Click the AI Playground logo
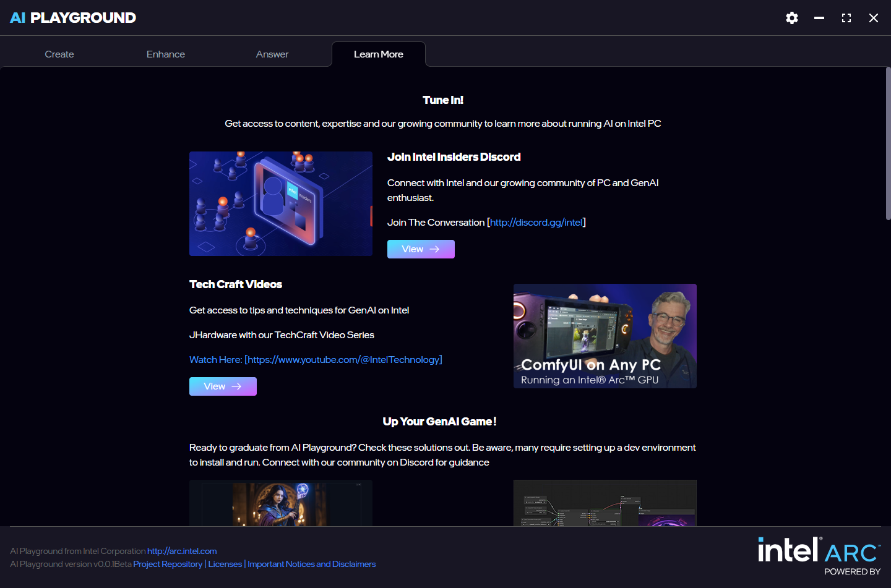Viewport: 891px width, 588px height. point(72,18)
